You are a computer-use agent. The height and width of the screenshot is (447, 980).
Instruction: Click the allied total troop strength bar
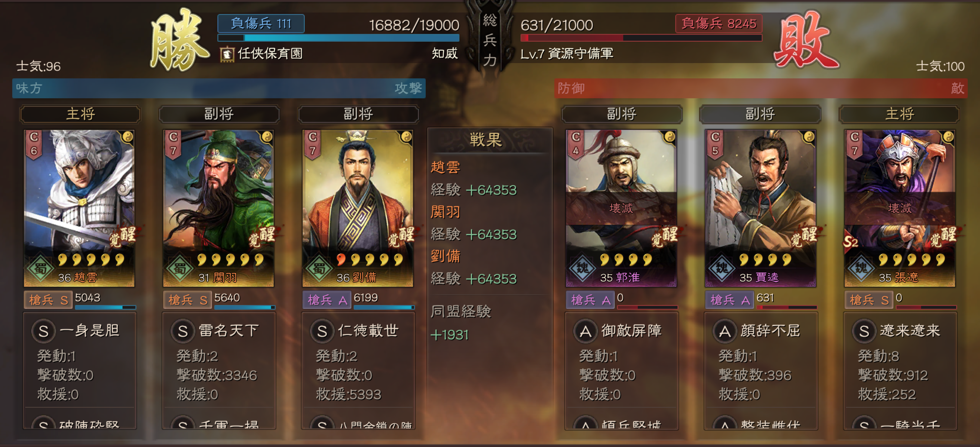pyautogui.click(x=339, y=38)
